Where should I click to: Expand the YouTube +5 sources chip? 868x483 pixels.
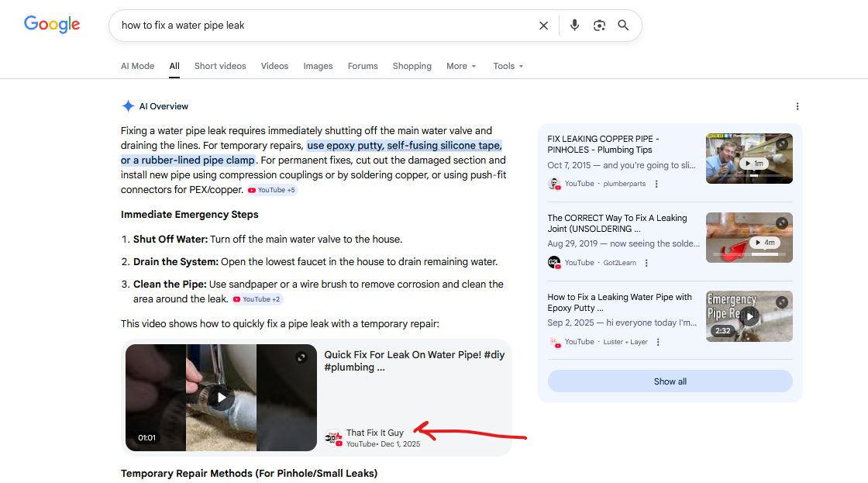point(271,189)
